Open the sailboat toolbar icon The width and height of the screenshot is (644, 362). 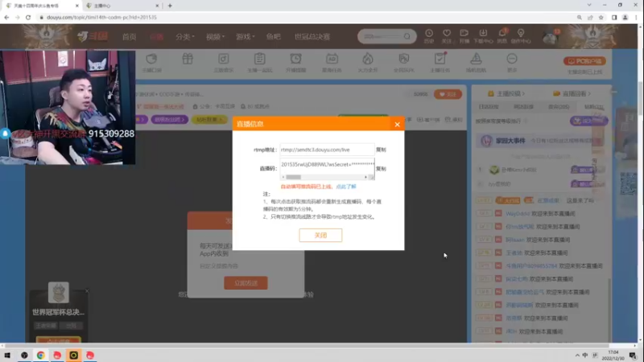coord(476,63)
